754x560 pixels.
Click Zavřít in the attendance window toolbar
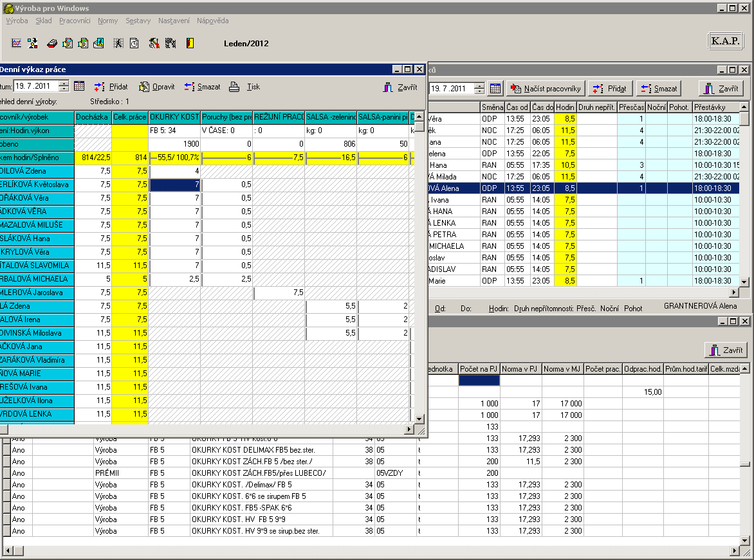point(721,89)
